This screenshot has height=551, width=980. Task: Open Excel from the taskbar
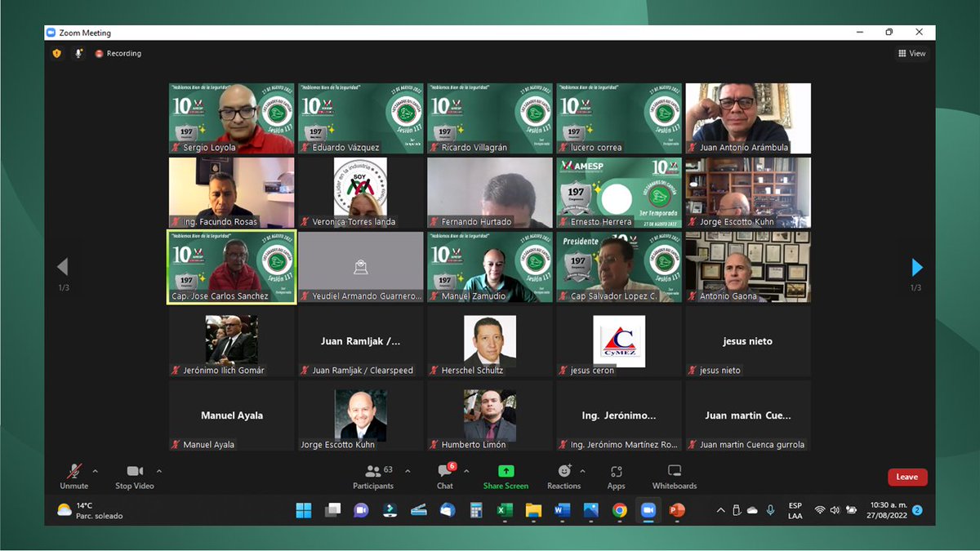click(x=505, y=510)
